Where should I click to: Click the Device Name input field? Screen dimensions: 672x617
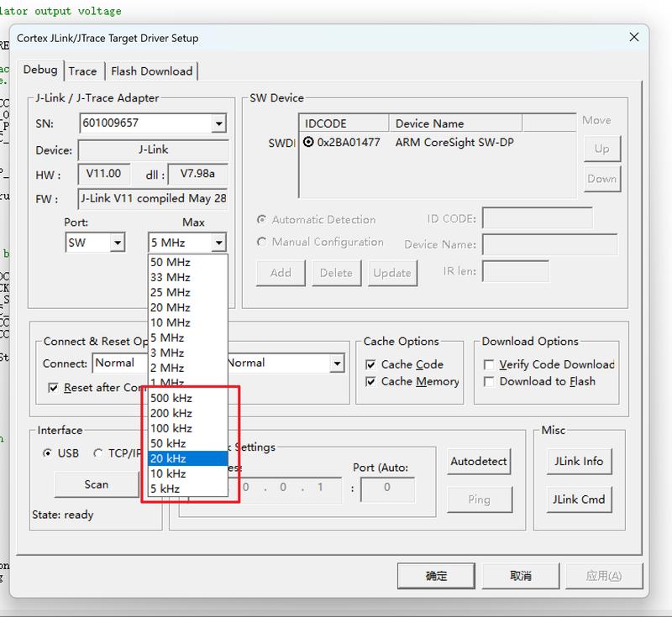click(550, 244)
